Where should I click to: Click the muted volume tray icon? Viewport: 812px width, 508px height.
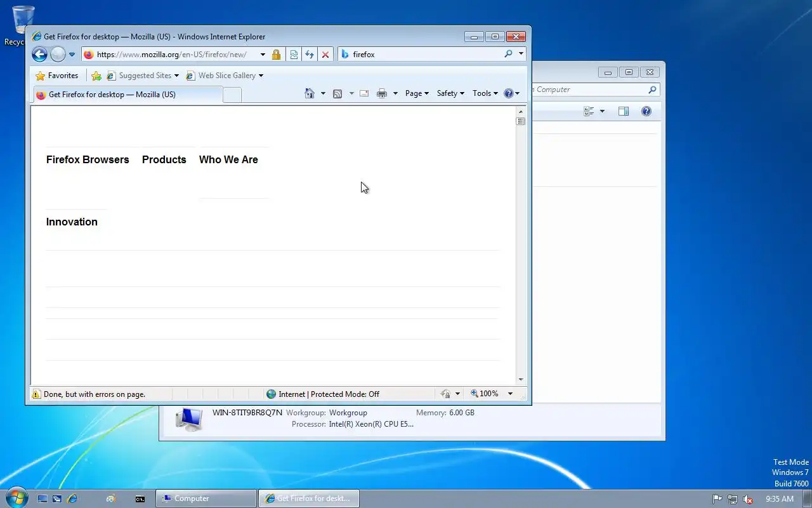[749, 499]
